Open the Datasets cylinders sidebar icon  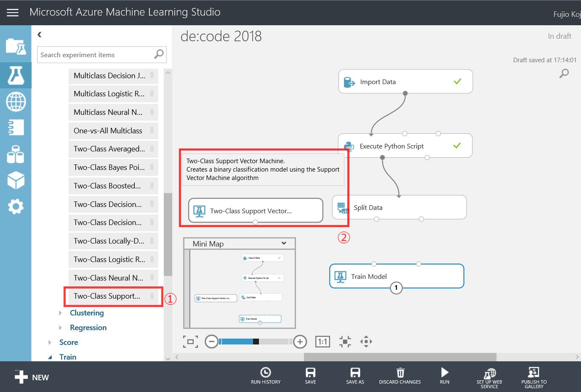(16, 154)
